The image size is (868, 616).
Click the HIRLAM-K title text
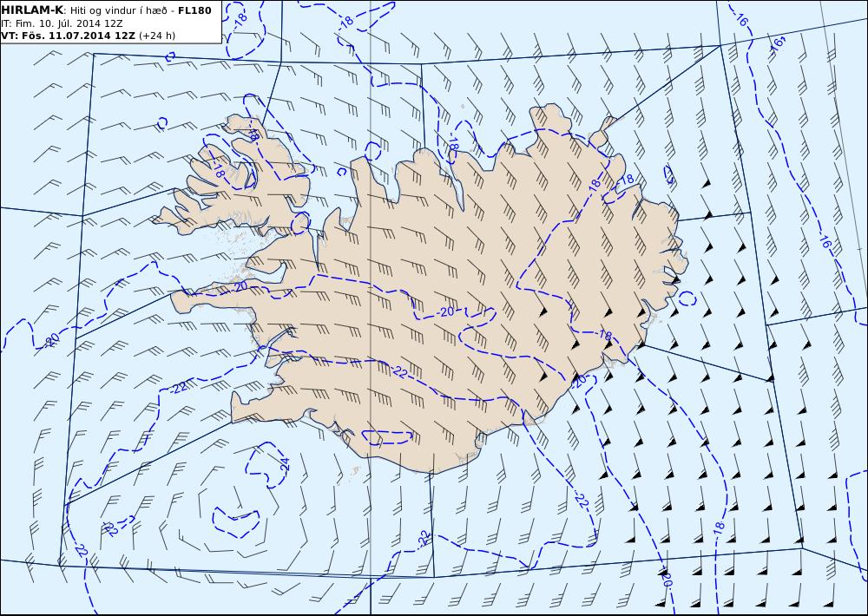[x=32, y=10]
